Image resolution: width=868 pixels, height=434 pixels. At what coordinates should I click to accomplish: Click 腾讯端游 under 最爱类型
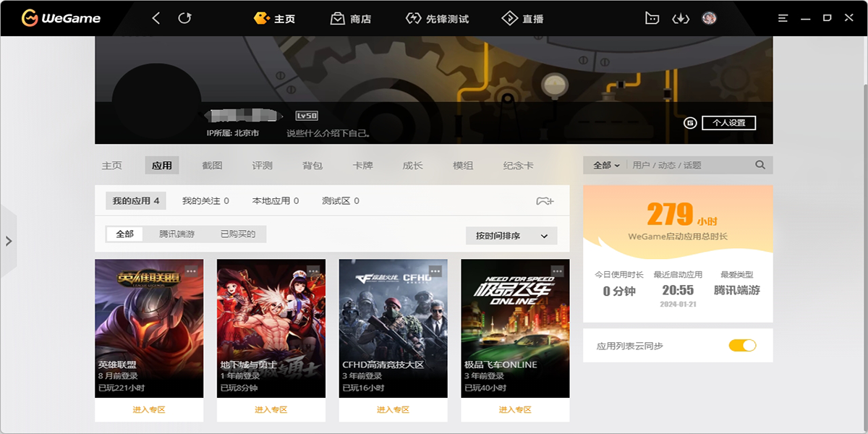tap(737, 291)
